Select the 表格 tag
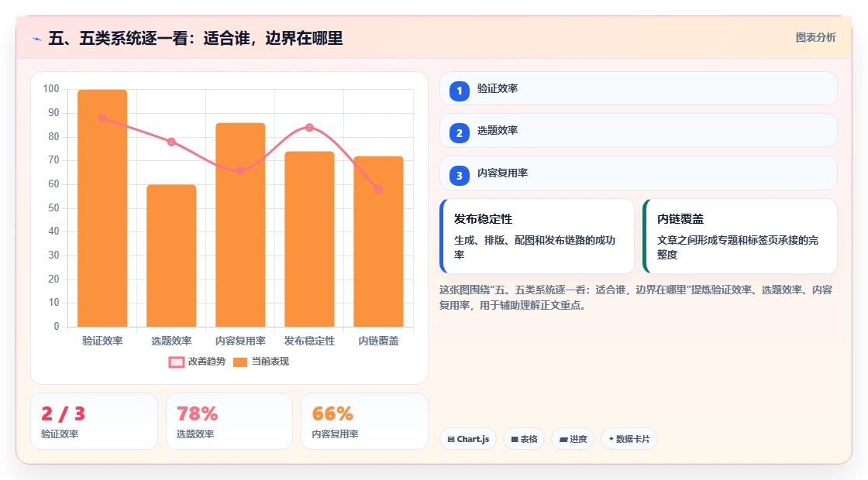 [x=524, y=439]
